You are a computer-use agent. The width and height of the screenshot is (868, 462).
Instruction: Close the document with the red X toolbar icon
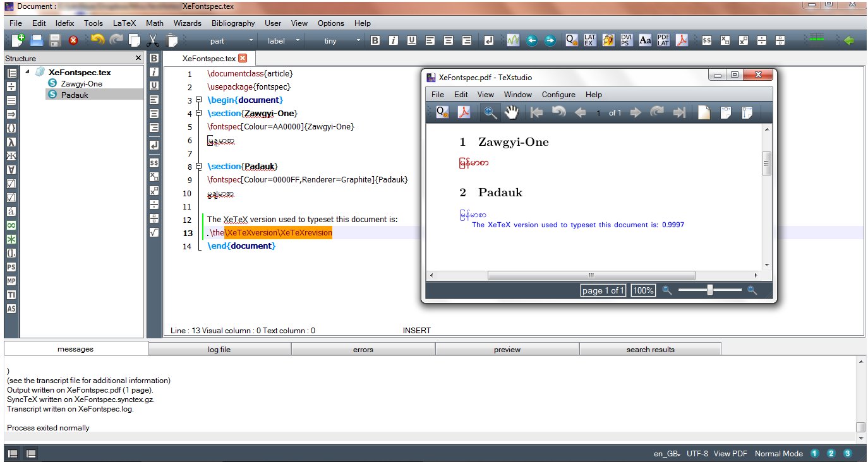pyautogui.click(x=73, y=40)
